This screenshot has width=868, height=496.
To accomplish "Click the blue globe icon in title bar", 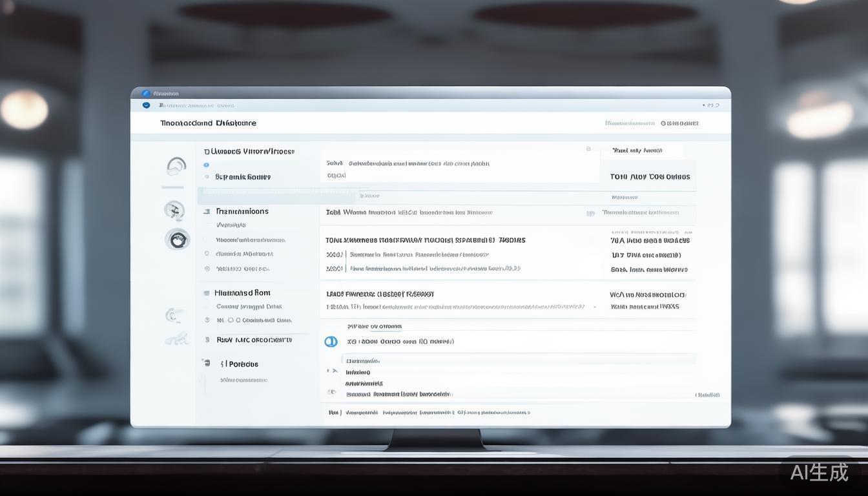I will 146,94.
